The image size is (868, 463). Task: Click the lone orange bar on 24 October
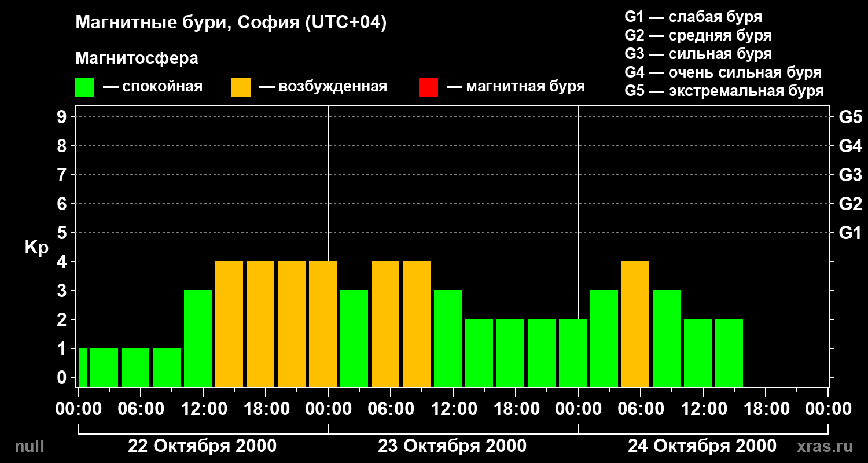click(635, 324)
